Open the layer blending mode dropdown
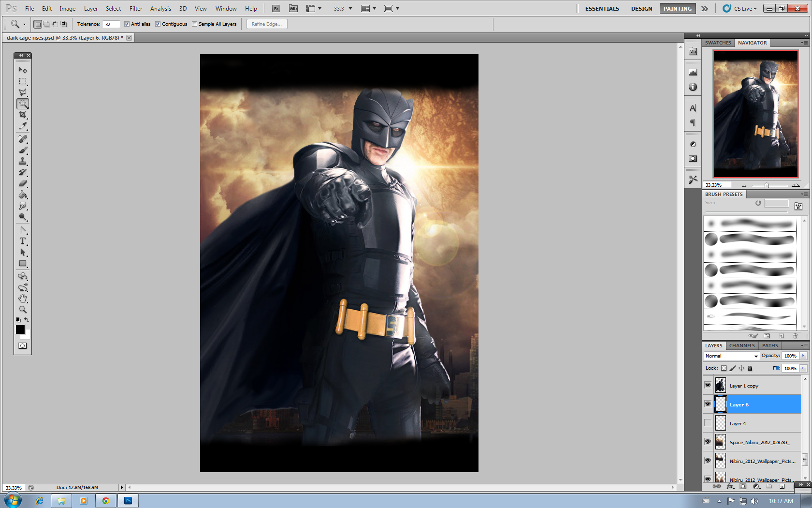 [730, 356]
